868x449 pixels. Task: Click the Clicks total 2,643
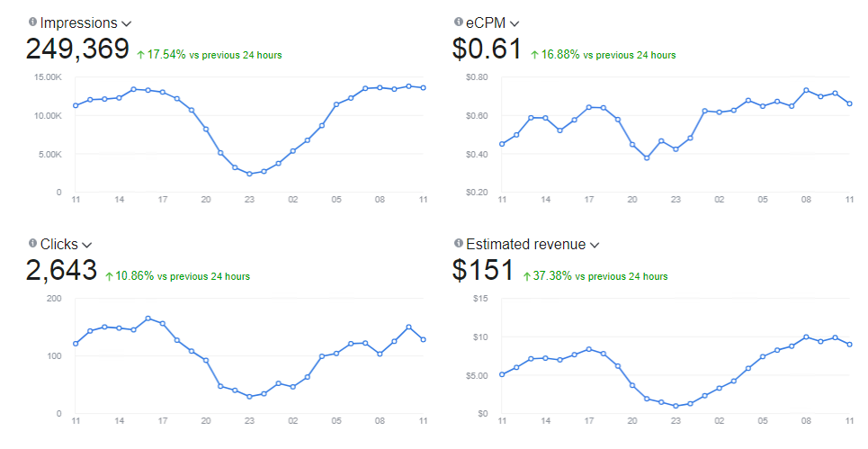(61, 270)
